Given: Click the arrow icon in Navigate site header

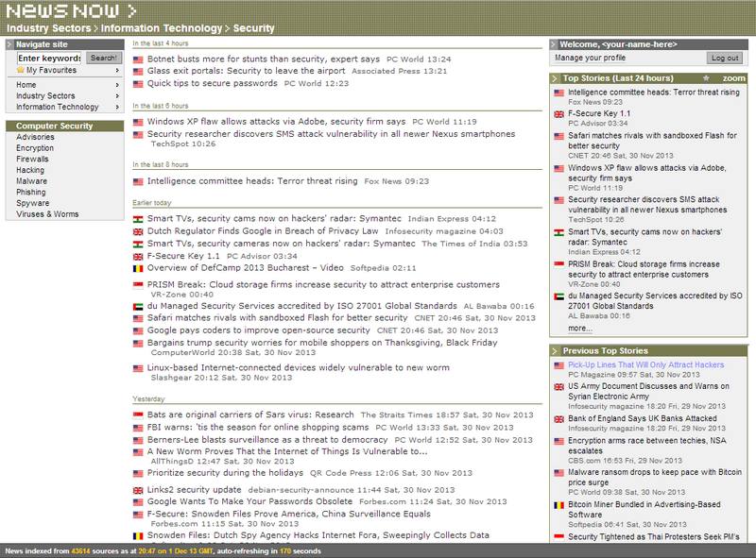Looking at the screenshot, I should [x=9, y=44].
